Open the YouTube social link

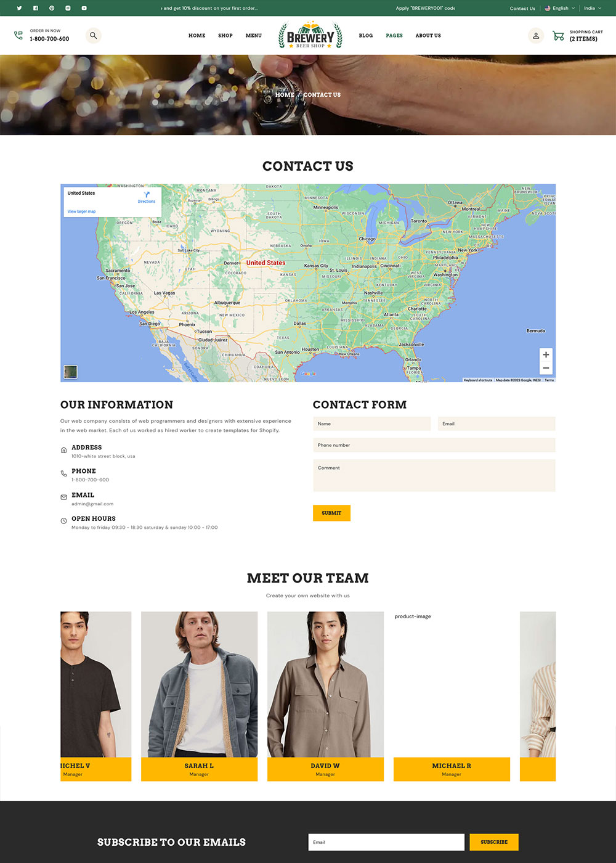84,8
